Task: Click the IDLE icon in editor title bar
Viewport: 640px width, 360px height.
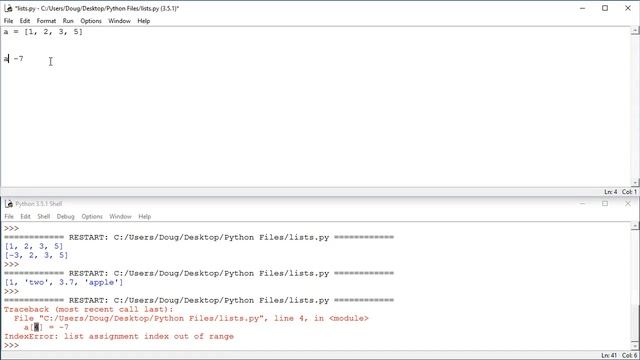Action: coord(8,8)
